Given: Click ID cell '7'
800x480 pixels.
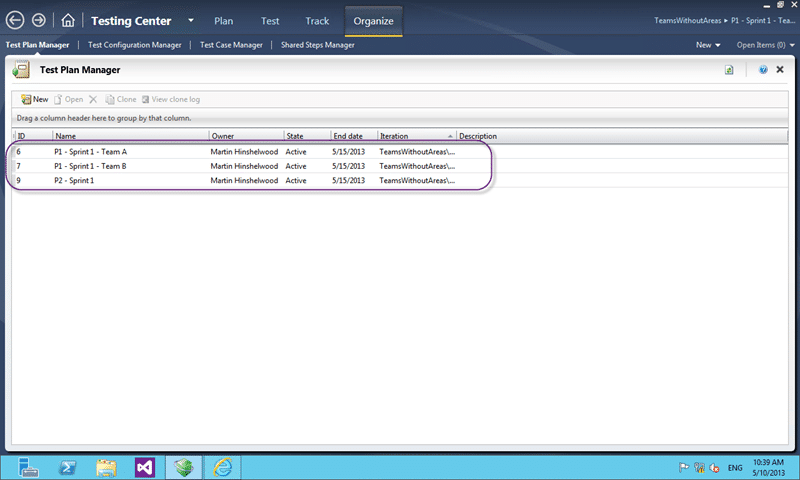Looking at the screenshot, I should coord(18,166).
